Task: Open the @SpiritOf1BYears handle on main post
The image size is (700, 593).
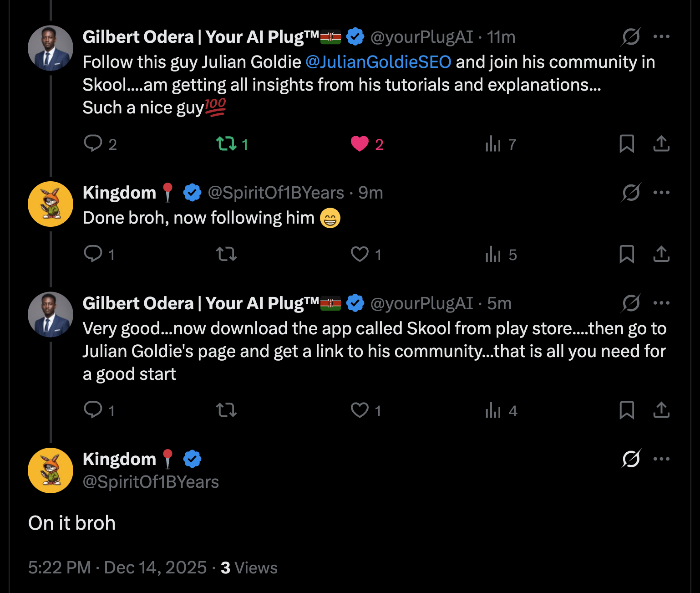Action: (x=151, y=482)
